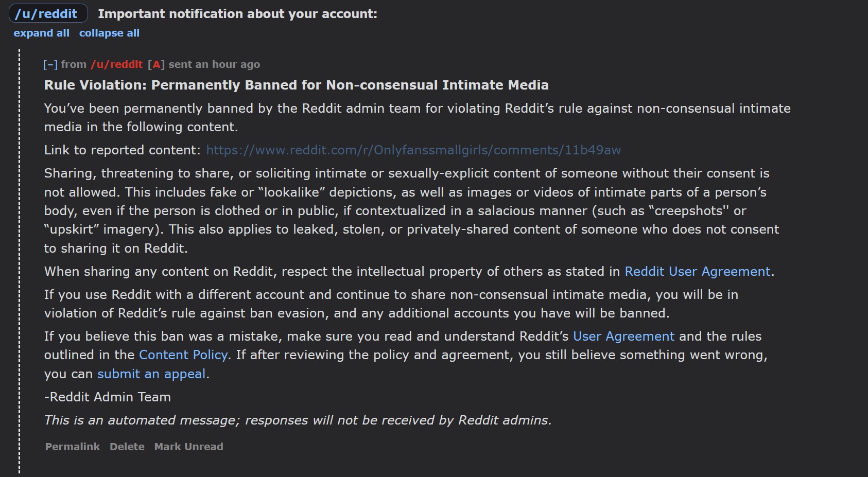Image resolution: width=868 pixels, height=477 pixels.
Task: Collapse the message using the [–] toggle
Action: (50, 65)
